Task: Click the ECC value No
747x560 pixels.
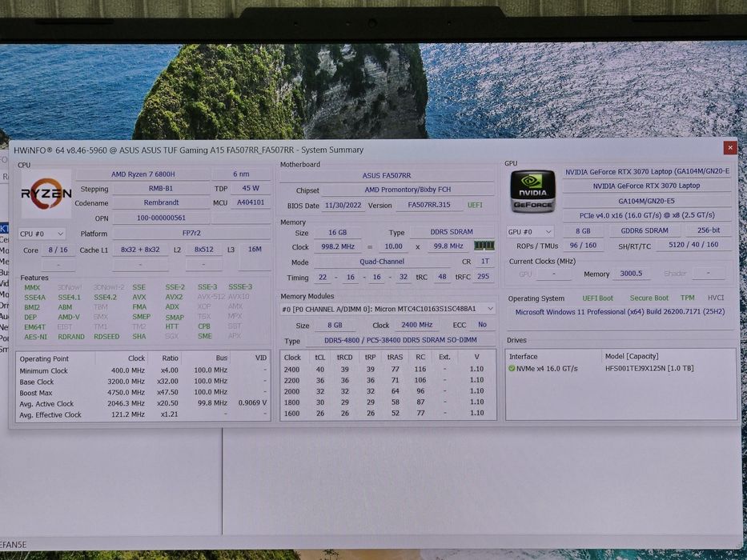Action: pyautogui.click(x=482, y=325)
